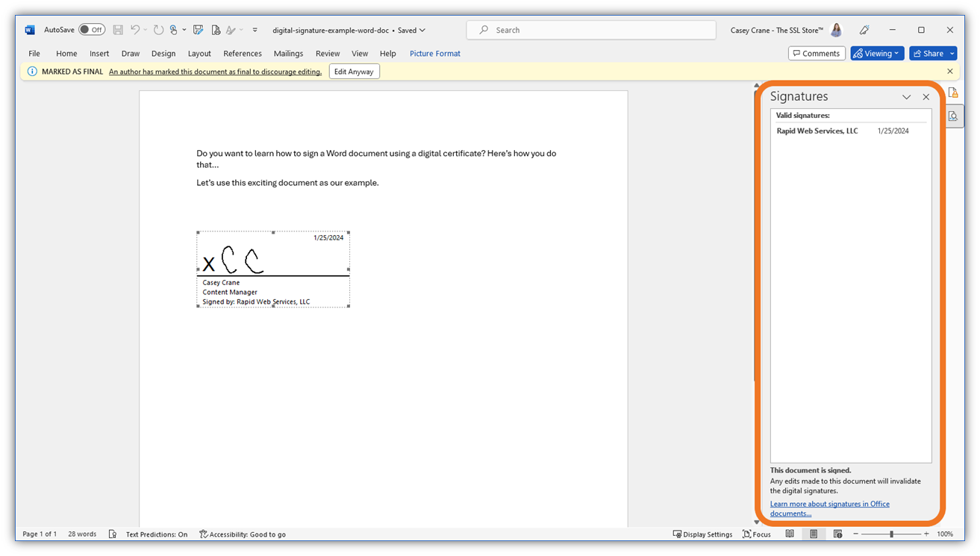Screen dimensions: 980x556
Task: Open 'Learn more about signatures in Office documents' link
Action: 830,508
